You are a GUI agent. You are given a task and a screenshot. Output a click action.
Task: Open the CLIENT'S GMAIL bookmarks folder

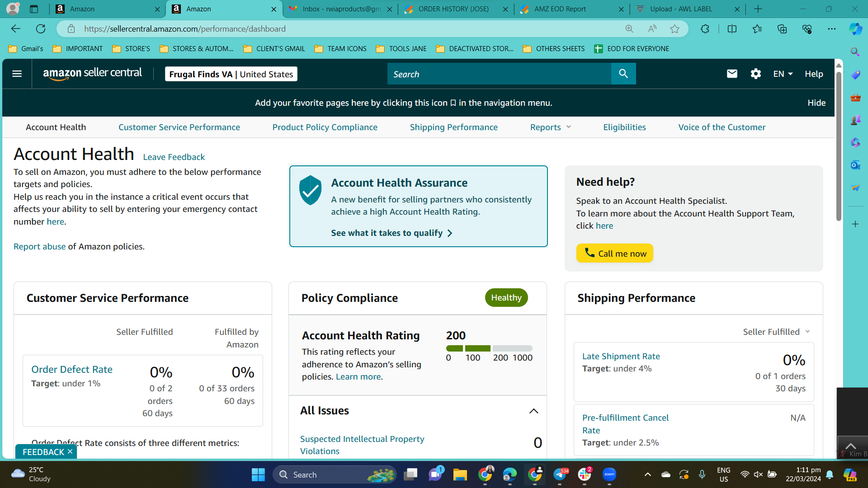pyautogui.click(x=274, y=49)
